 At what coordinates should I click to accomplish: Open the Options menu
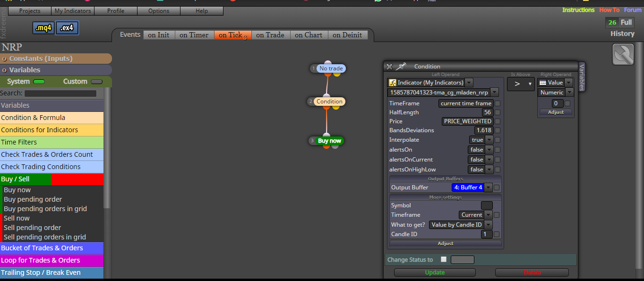pyautogui.click(x=159, y=11)
